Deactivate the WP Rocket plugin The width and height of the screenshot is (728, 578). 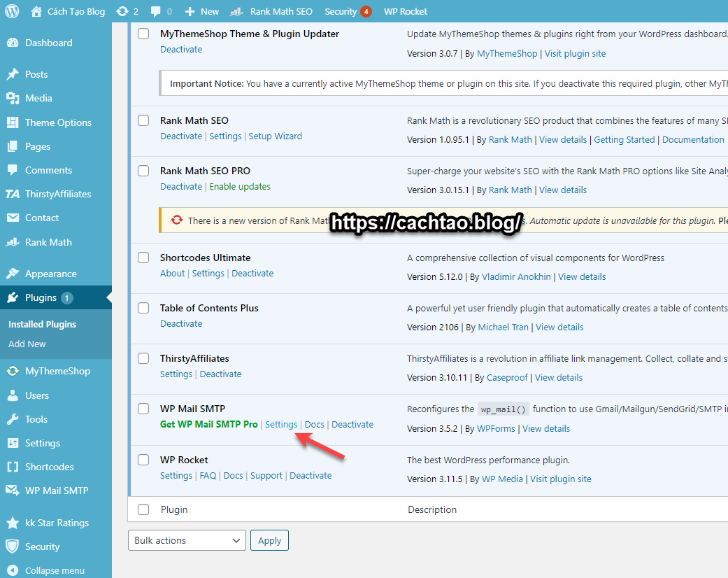click(x=311, y=475)
